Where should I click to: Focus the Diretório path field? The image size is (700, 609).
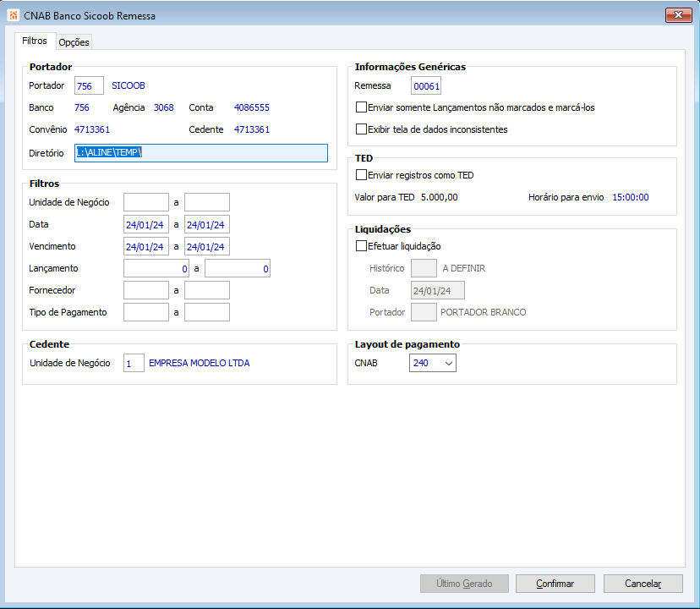point(200,153)
